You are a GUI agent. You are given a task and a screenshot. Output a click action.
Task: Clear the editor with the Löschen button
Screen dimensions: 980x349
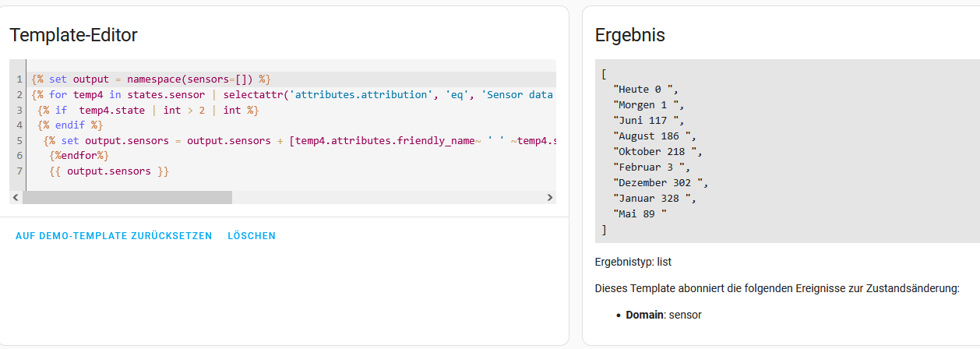pyautogui.click(x=252, y=236)
